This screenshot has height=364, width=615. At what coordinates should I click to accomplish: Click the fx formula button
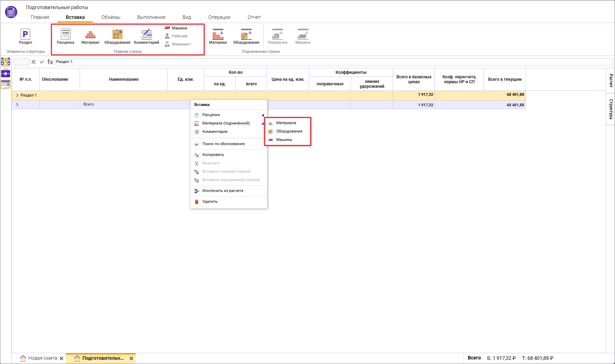50,62
